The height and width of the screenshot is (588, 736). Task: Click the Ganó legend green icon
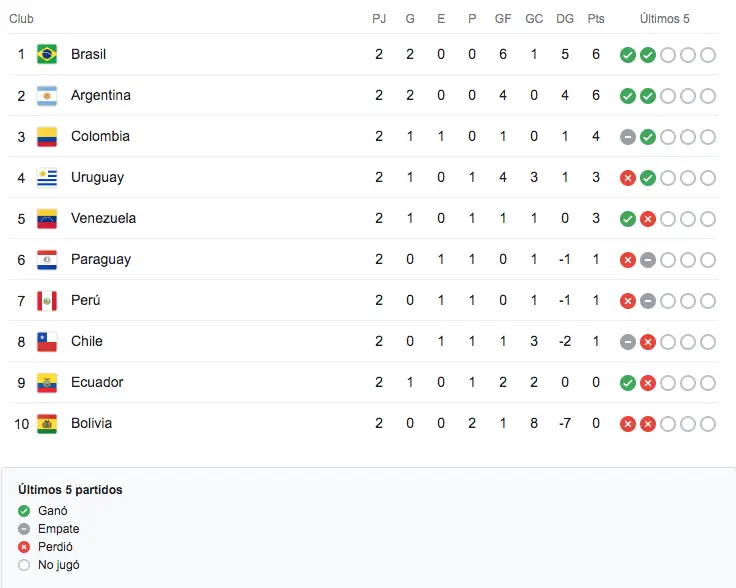[24, 511]
